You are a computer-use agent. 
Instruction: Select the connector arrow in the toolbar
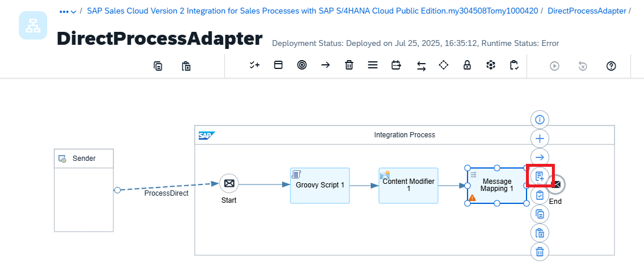pos(325,65)
